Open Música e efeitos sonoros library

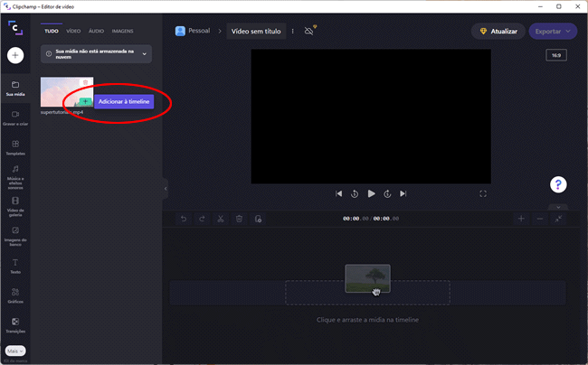point(15,174)
